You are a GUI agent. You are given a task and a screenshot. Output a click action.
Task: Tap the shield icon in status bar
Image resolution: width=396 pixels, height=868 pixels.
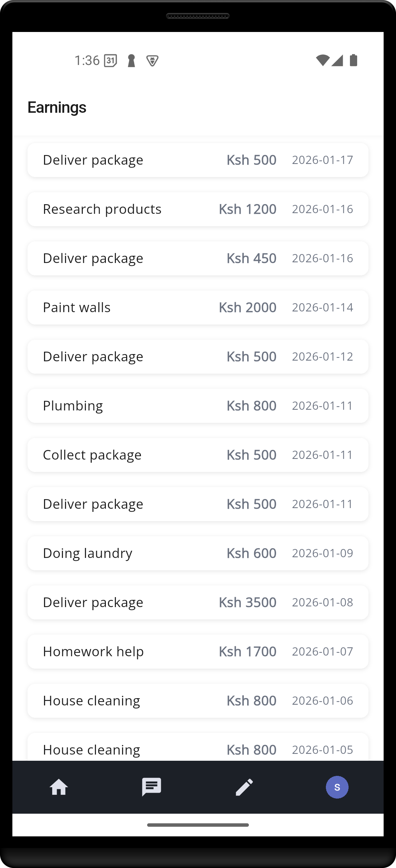pyautogui.click(x=152, y=61)
